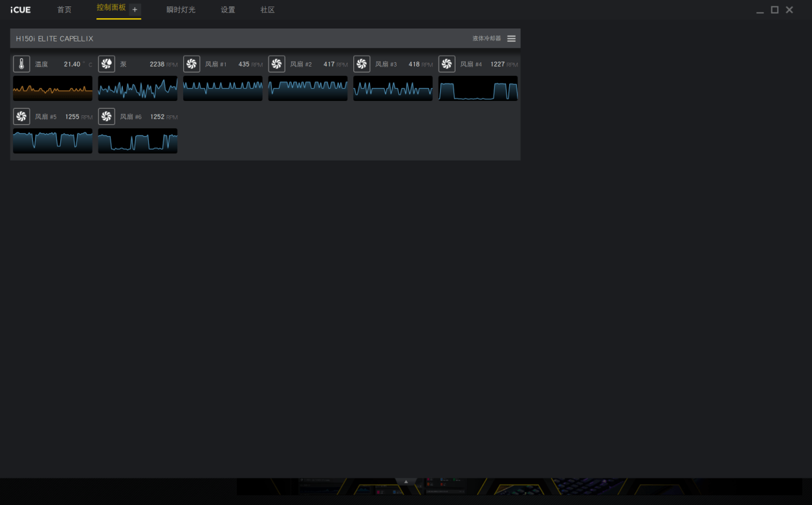812x505 pixels.
Task: Click the temperature history graph
Action: 52,88
